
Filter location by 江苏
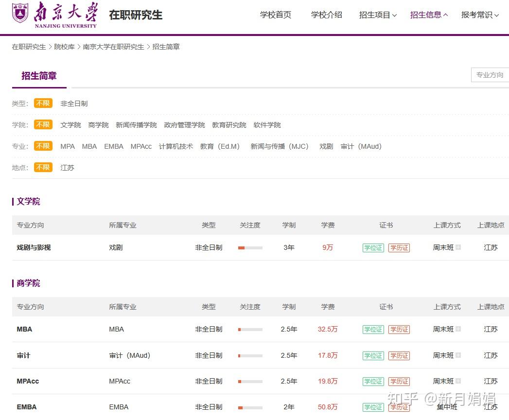coord(67,168)
